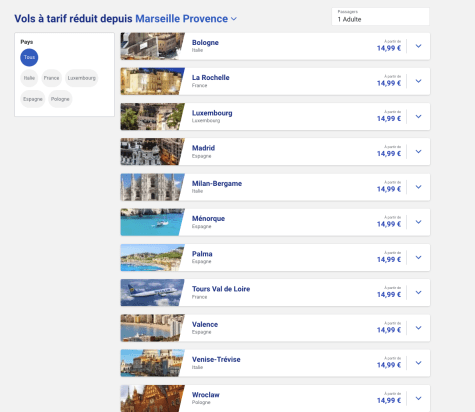475x412 pixels.
Task: Open the Tours Val de Loire airplane photo
Action: pyautogui.click(x=152, y=293)
